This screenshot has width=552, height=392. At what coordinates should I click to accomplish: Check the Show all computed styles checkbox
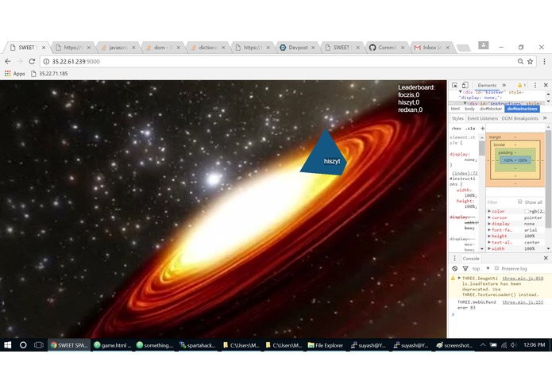coord(520,202)
